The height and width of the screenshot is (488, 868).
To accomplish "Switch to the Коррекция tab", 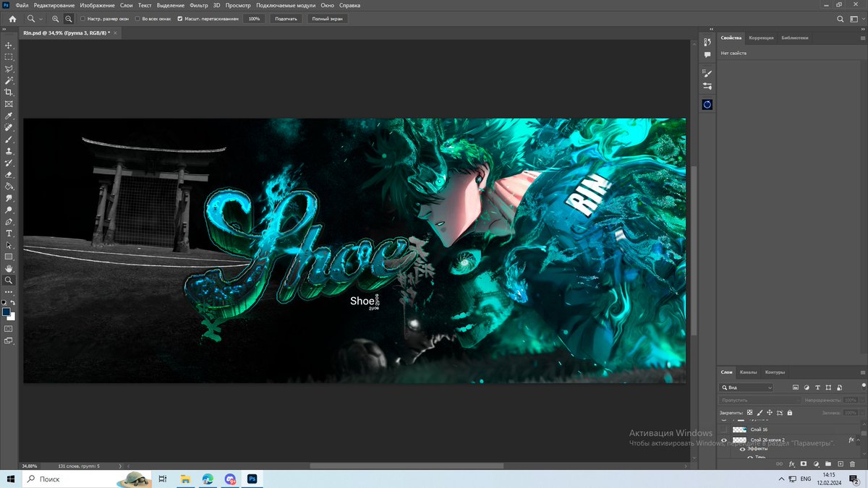I will pyautogui.click(x=761, y=38).
